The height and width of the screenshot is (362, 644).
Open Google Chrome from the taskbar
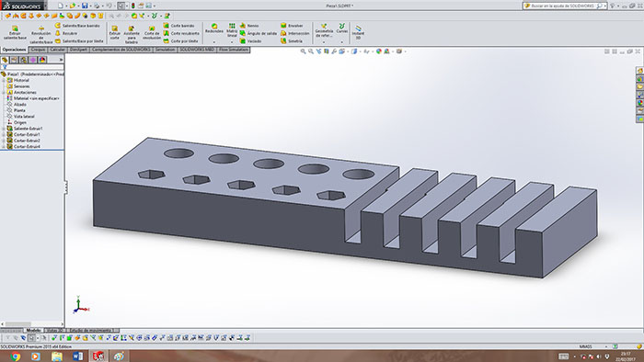pos(16,356)
